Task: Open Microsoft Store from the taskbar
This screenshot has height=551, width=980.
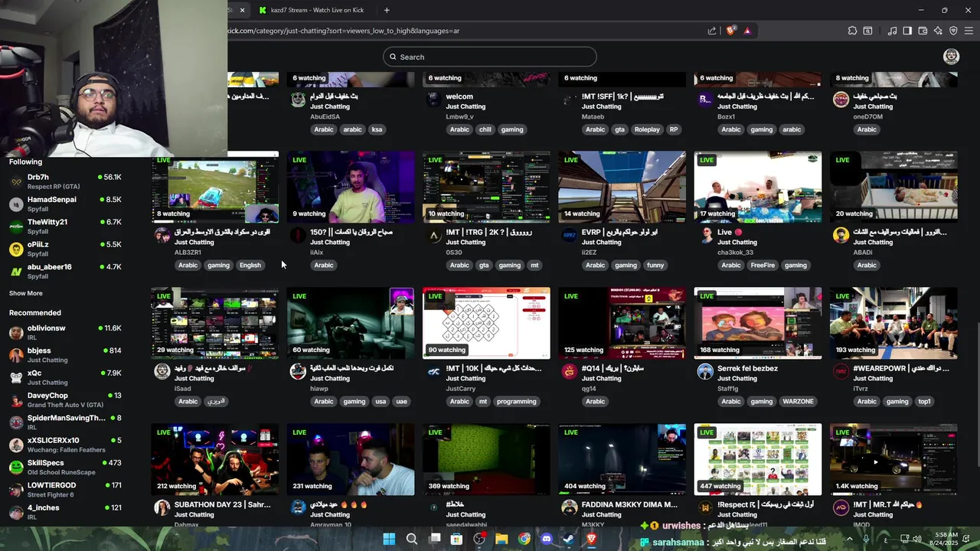Action: [x=456, y=539]
